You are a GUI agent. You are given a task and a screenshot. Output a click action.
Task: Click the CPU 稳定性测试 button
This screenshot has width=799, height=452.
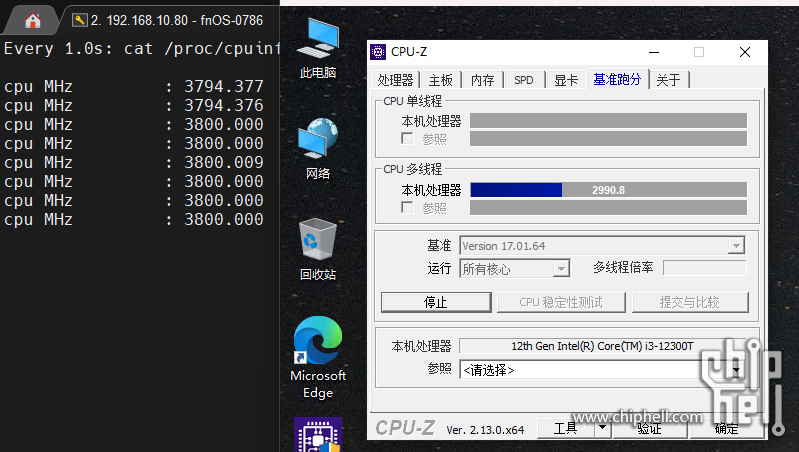561,302
